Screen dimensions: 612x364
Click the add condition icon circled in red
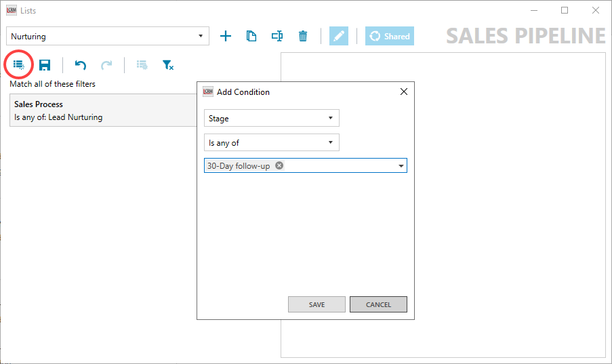18,65
